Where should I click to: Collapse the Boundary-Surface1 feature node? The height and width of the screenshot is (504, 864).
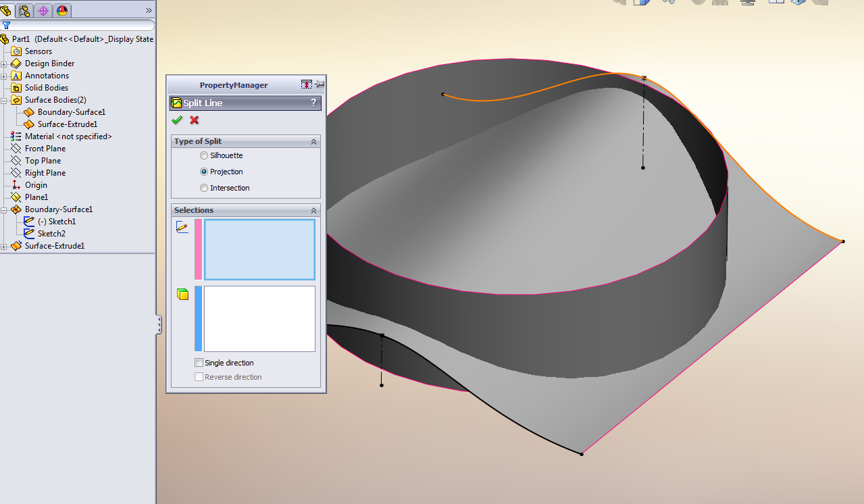point(4,209)
